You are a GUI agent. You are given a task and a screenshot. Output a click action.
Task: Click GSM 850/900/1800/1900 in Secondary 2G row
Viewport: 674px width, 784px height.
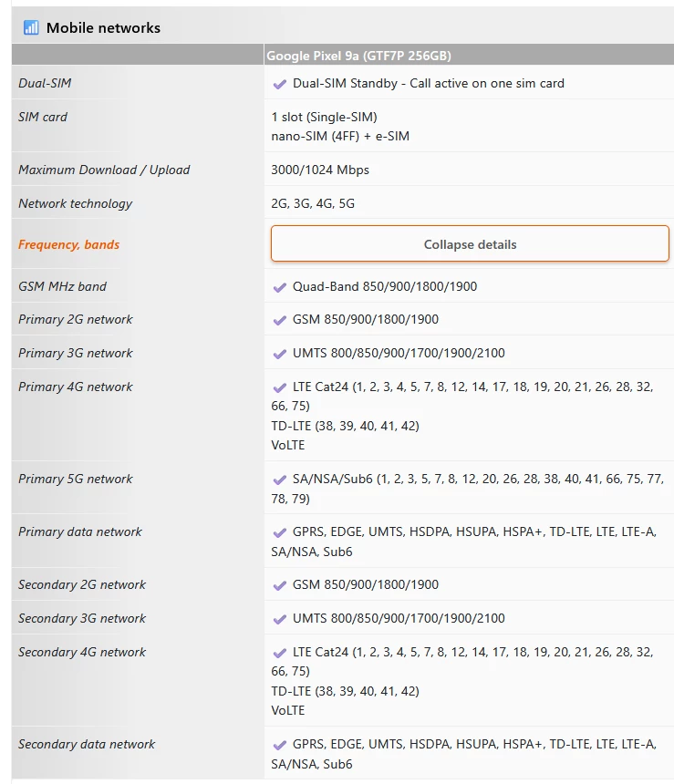pos(366,584)
